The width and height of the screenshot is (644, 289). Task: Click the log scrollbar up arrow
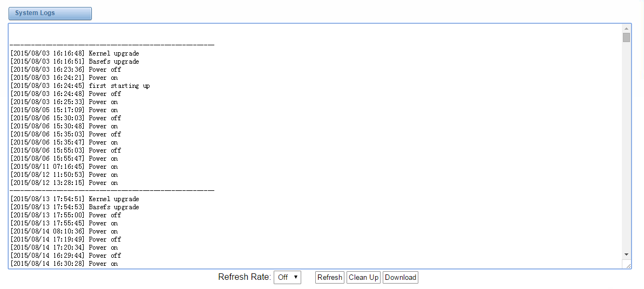click(x=626, y=29)
